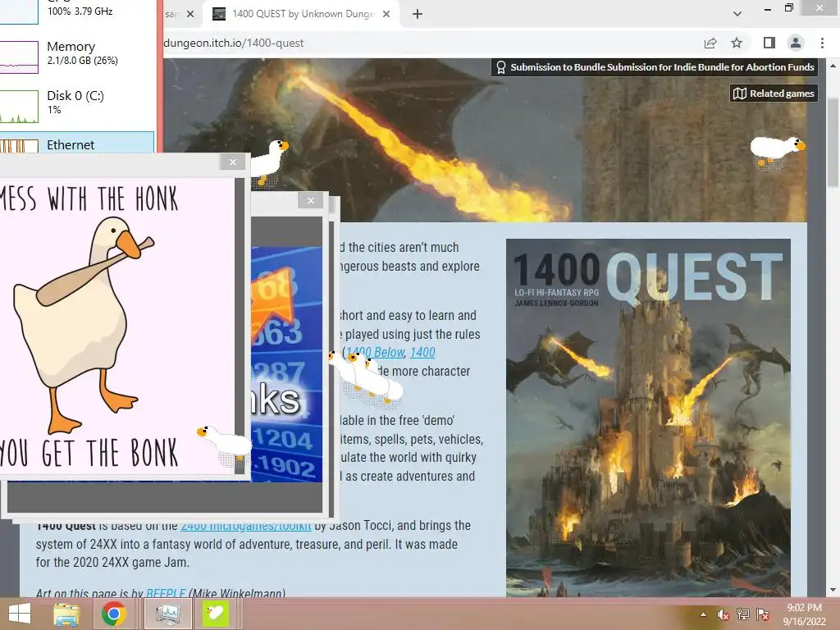Follow the 1400 Below link
Viewport: 840px width, 630px height.
[375, 352]
